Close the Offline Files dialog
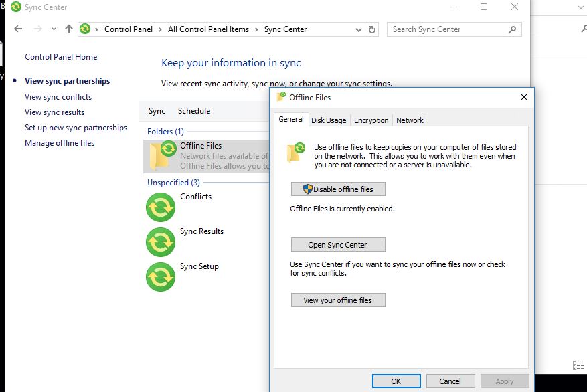Viewport: 587px width, 392px height. point(523,97)
